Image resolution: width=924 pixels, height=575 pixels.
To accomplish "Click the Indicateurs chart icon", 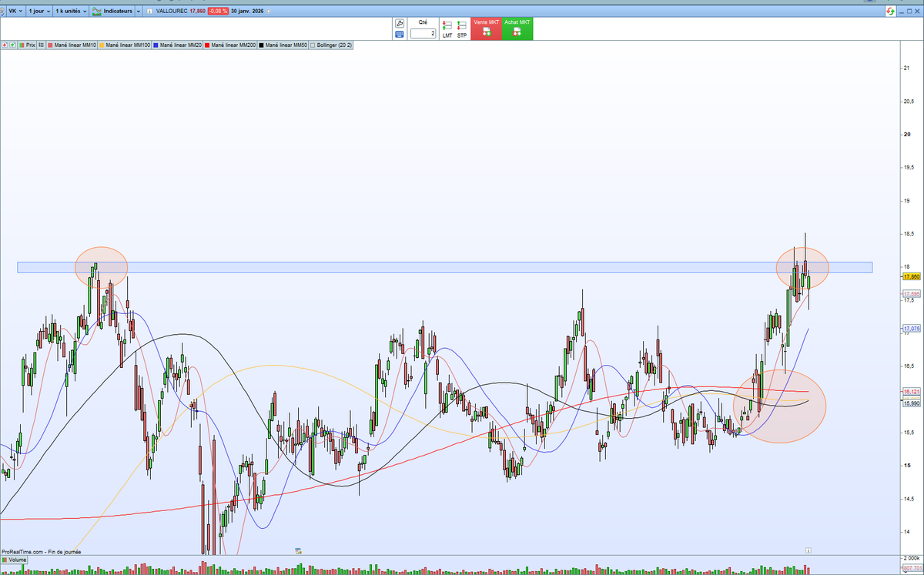I will pyautogui.click(x=96, y=12).
